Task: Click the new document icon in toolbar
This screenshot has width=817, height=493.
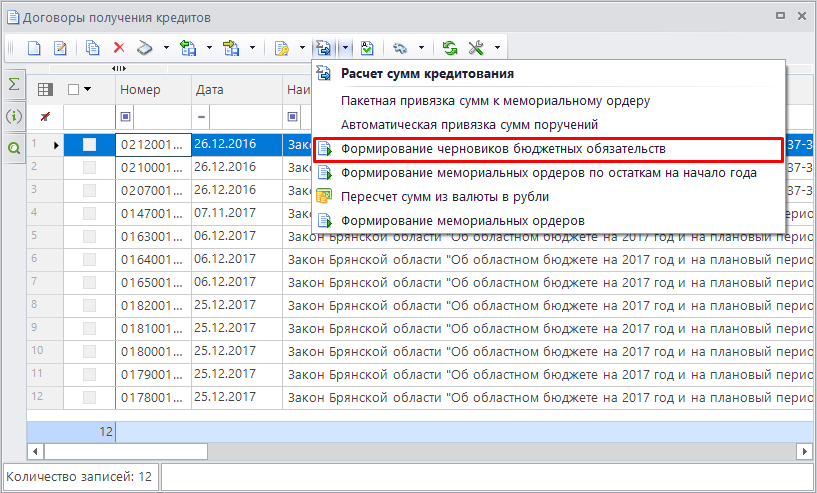Action: click(x=34, y=47)
